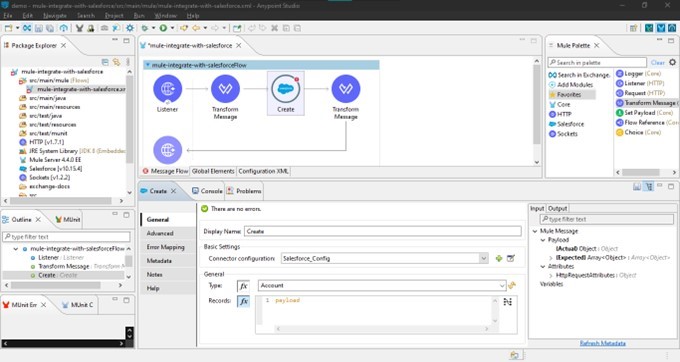Switch to the Global Elements tab
Viewport: 680px width, 362px height.
(213, 171)
